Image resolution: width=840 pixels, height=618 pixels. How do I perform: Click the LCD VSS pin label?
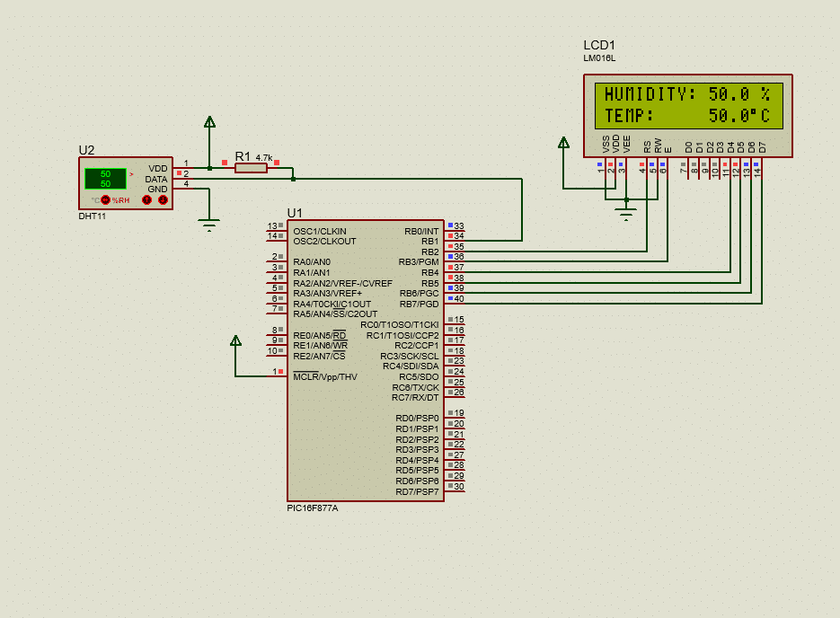click(x=606, y=145)
